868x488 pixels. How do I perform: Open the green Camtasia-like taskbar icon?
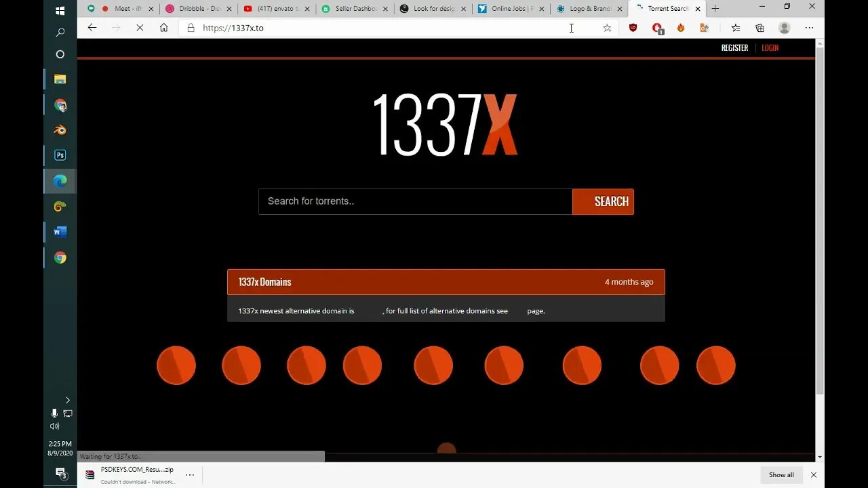60,207
